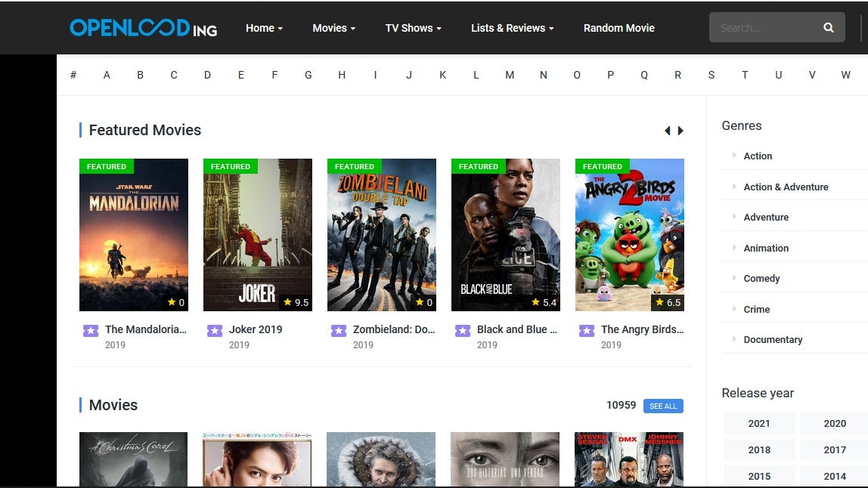This screenshot has height=488, width=868.
Task: Open The Mandalorian featured poster
Action: point(133,235)
